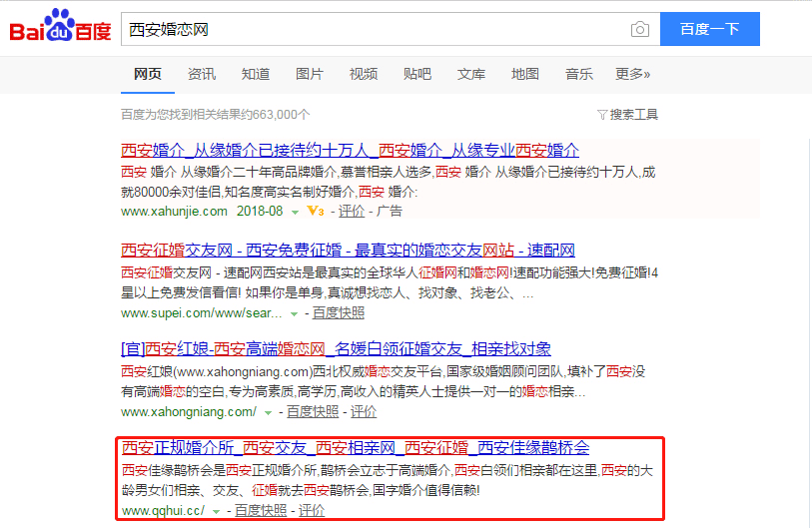Switch to the 资讯 tab
Screen dimensions: 812x528
pyautogui.click(x=202, y=74)
